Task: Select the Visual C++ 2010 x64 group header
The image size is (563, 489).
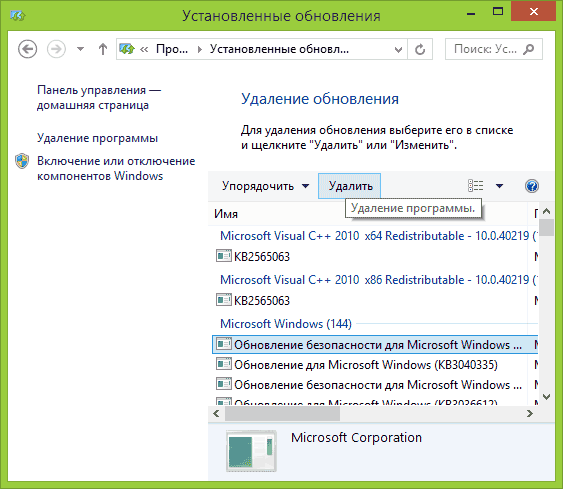Action: pos(379,236)
